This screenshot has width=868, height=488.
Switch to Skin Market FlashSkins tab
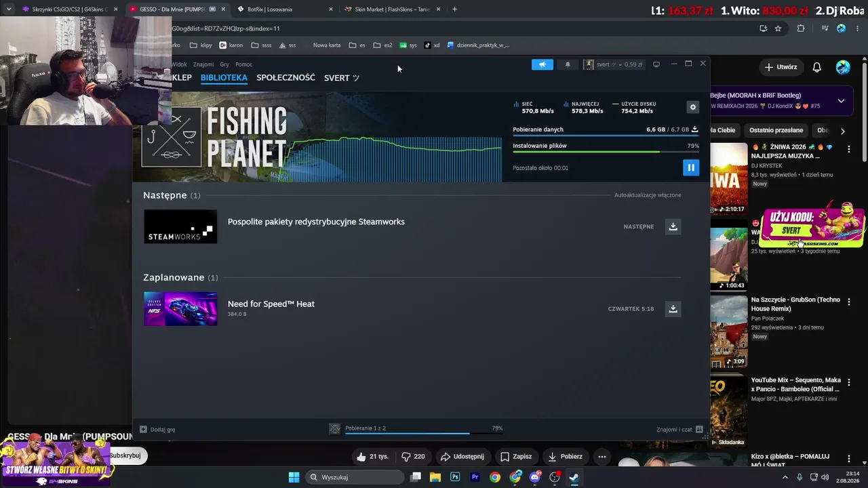(x=391, y=9)
